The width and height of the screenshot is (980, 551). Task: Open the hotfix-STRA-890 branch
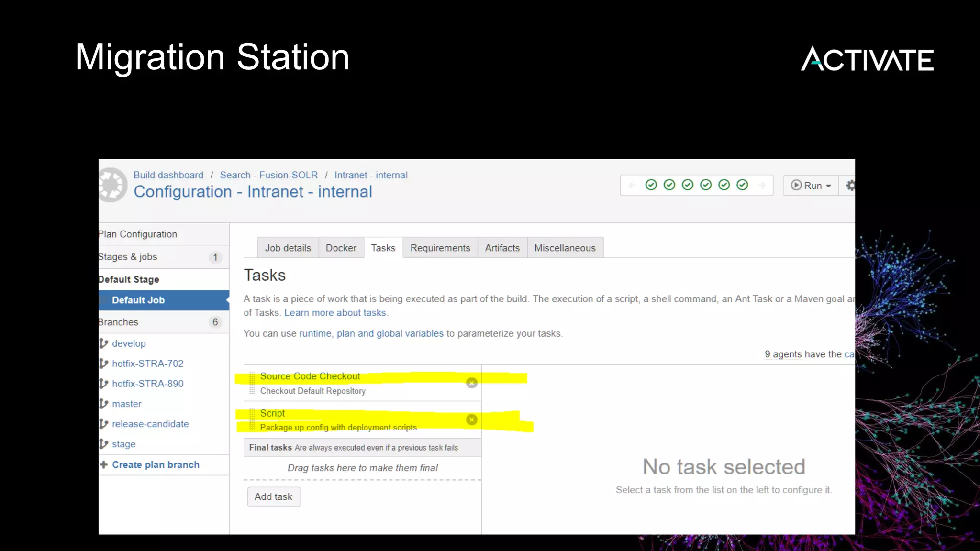(147, 384)
